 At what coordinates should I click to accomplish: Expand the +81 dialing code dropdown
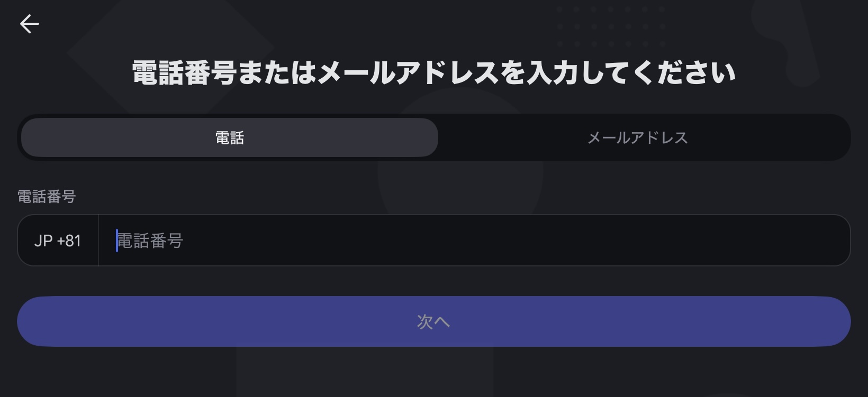pos(58,241)
